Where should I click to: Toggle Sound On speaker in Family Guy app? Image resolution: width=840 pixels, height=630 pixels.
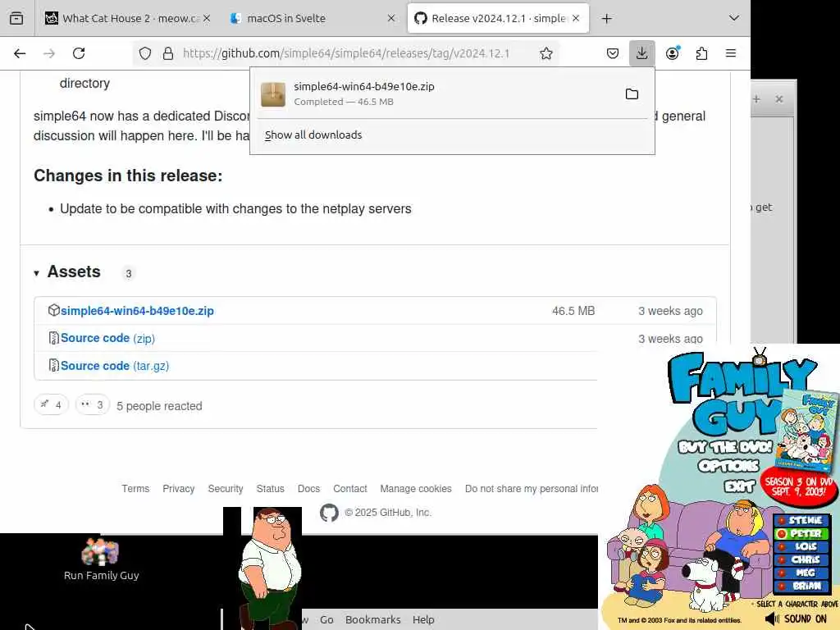(x=796, y=619)
